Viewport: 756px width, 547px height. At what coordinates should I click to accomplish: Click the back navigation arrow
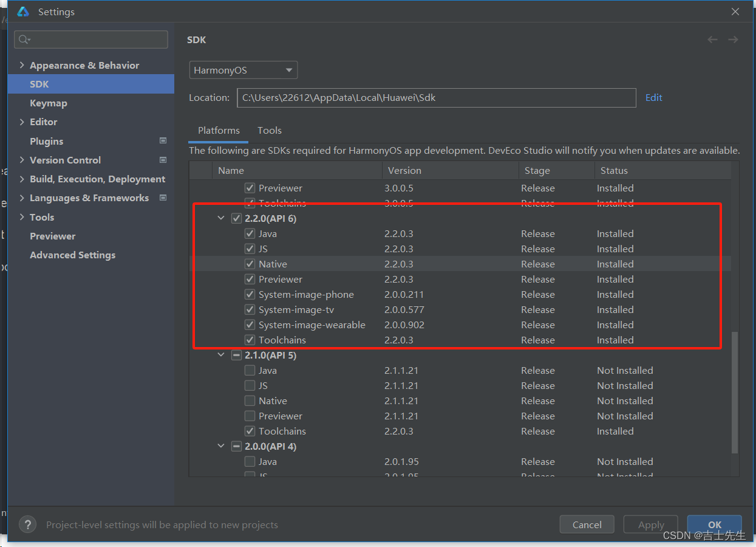tap(712, 40)
